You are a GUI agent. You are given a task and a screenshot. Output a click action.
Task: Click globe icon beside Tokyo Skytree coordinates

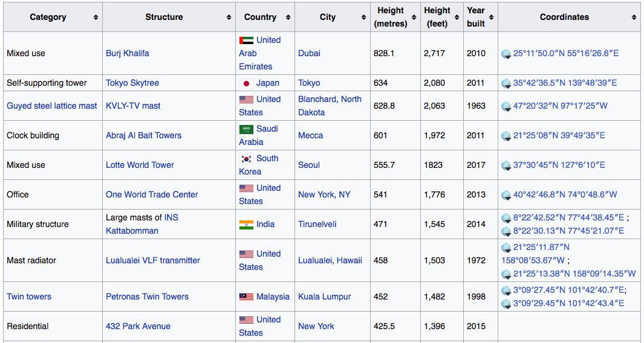[506, 83]
